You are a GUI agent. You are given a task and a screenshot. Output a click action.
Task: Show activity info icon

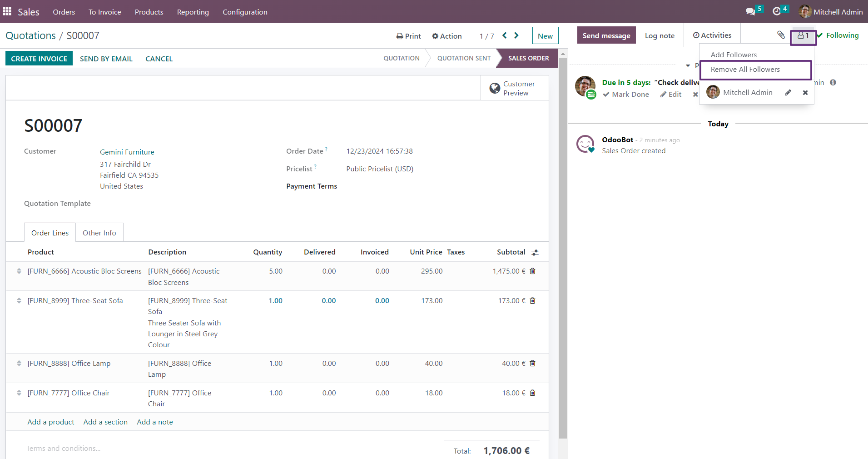pyautogui.click(x=833, y=82)
